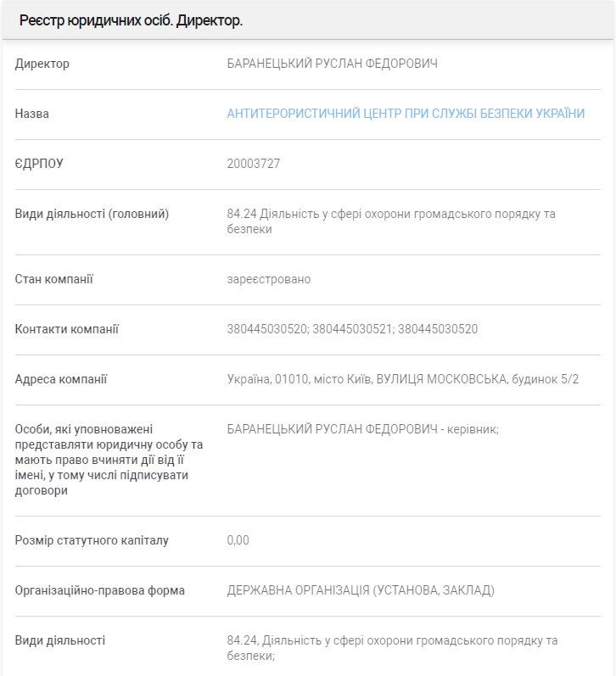Select the ВУЛИЦЯ МОСКОВСЬКА address value
The image size is (616, 676).
pyautogui.click(x=402, y=379)
